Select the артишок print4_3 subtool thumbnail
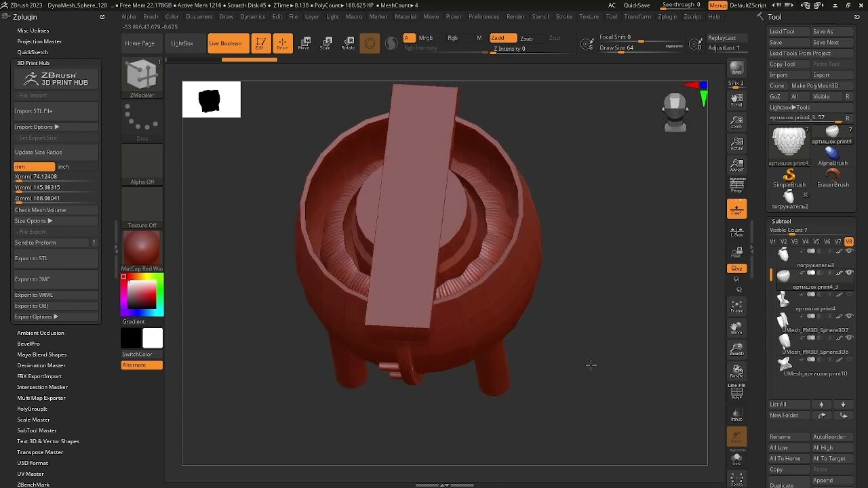868x488 pixels. tap(783, 274)
